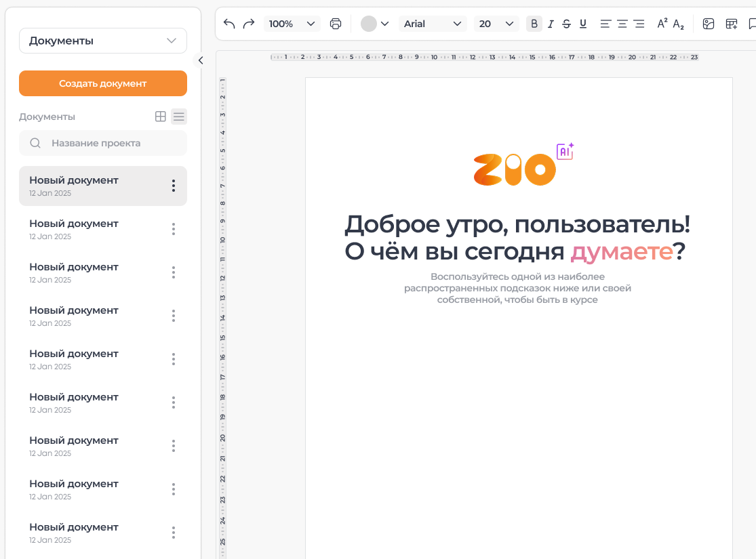Open the Arial font family dropdown
Screen dimensions: 756x559
pyautogui.click(x=433, y=23)
